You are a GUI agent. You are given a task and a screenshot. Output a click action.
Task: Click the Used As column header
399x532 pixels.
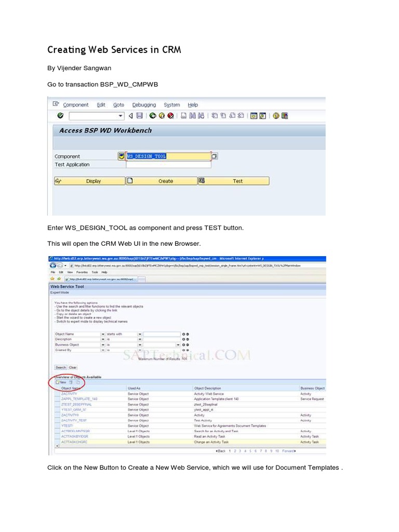(x=134, y=388)
